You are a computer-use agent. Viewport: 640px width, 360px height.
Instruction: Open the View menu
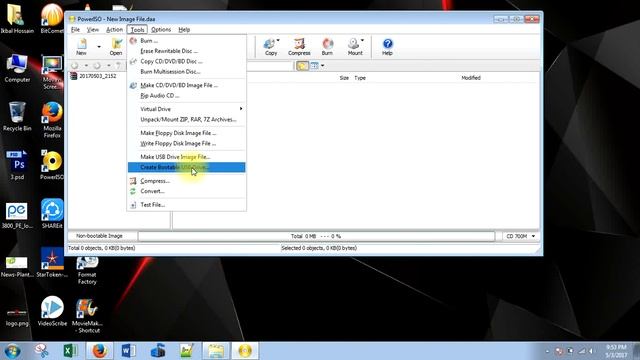pos(93,29)
